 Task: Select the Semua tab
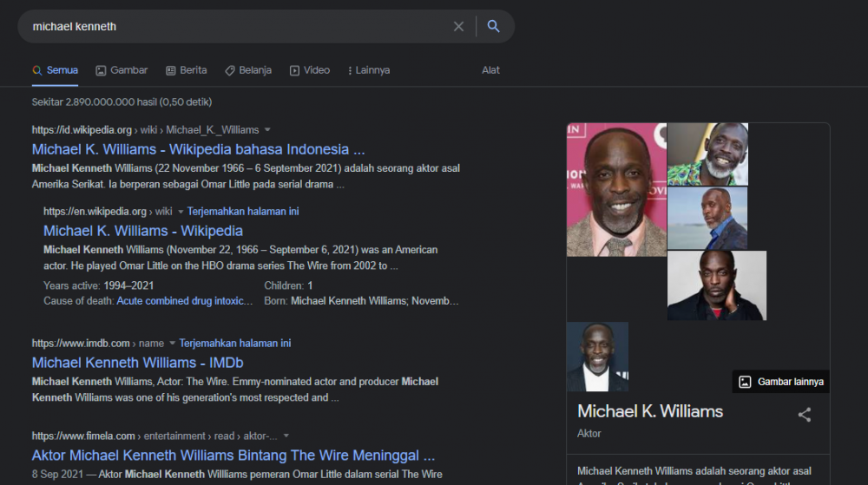tap(55, 70)
